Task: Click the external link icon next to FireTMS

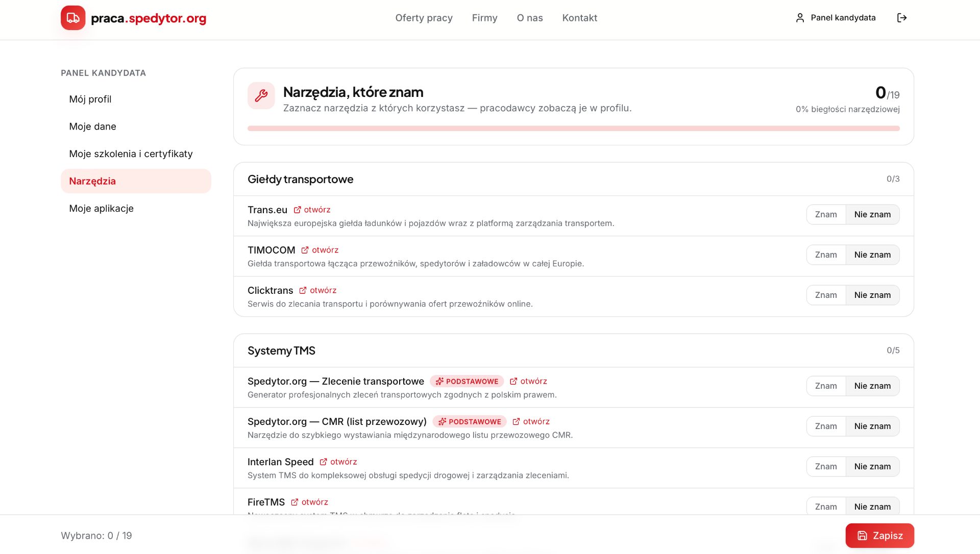Action: [295, 502]
